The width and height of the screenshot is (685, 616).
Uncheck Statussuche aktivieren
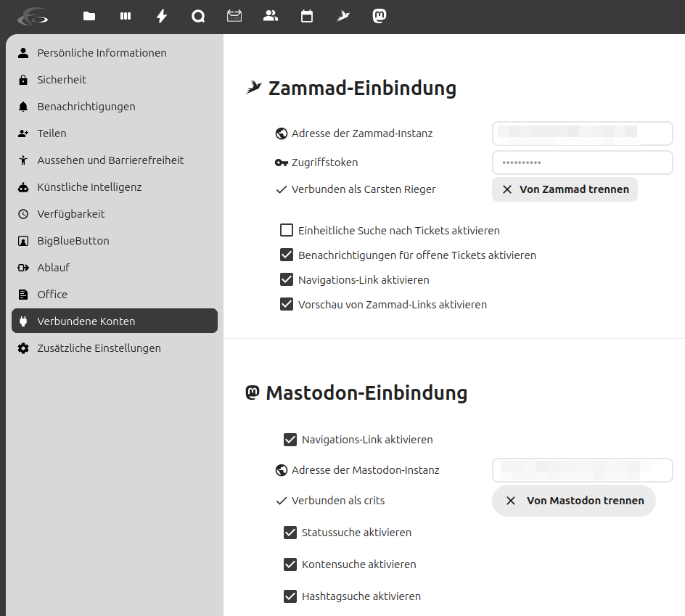290,533
